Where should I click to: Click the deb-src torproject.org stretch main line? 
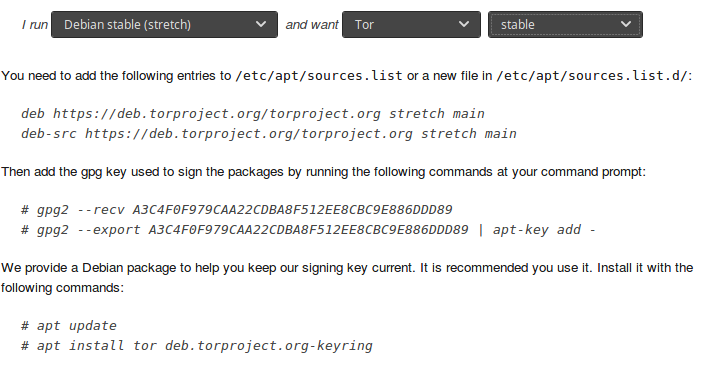click(269, 134)
